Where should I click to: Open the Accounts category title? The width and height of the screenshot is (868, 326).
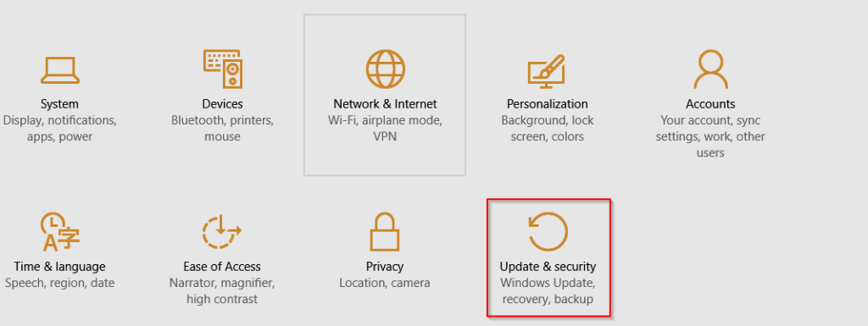point(710,104)
